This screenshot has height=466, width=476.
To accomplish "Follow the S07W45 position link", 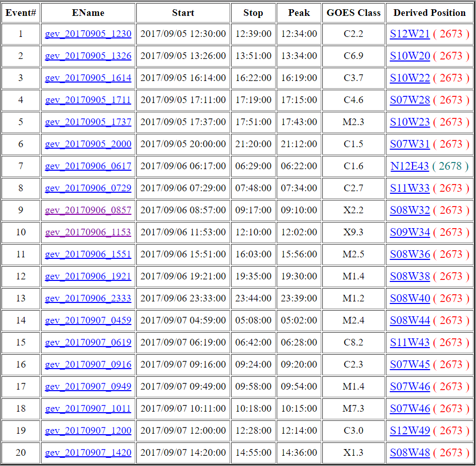I will point(410,364).
